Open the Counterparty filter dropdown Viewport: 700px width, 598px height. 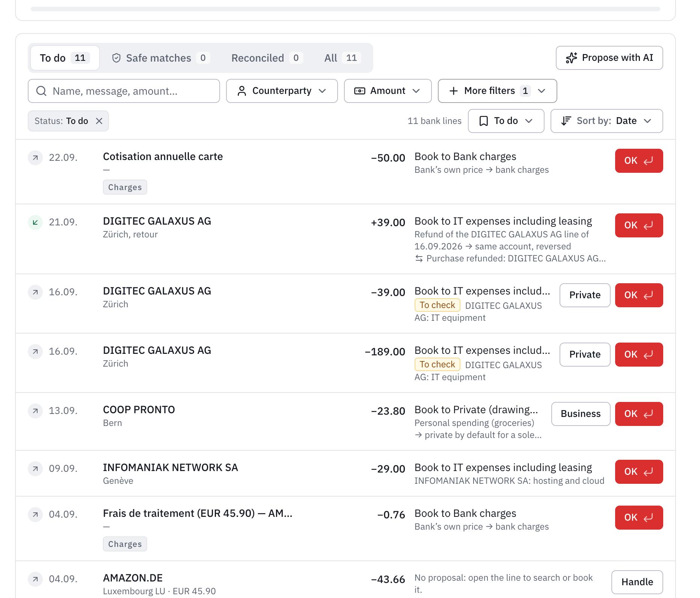tap(282, 91)
